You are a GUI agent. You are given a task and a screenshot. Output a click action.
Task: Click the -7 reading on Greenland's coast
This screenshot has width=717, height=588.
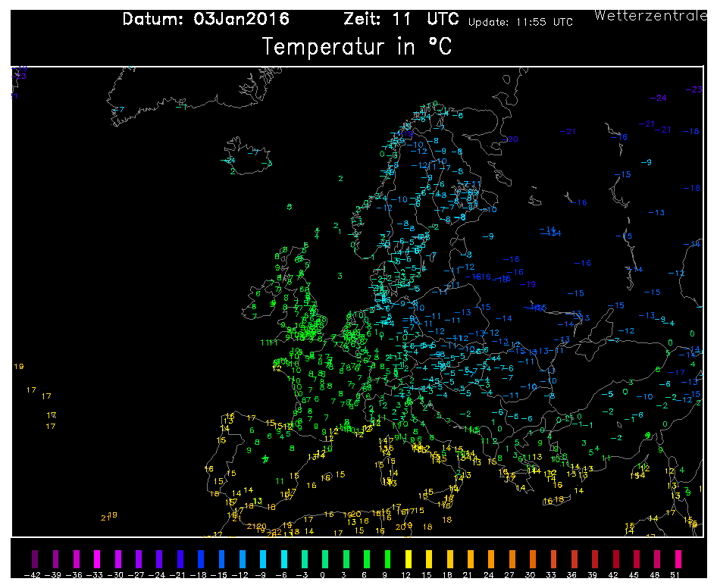tap(119, 110)
